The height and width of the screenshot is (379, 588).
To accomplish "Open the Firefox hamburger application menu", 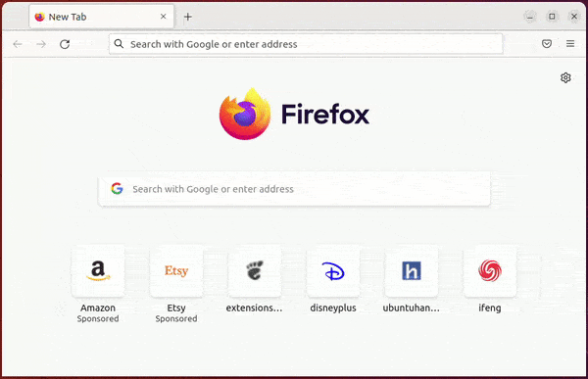I will 570,44.
